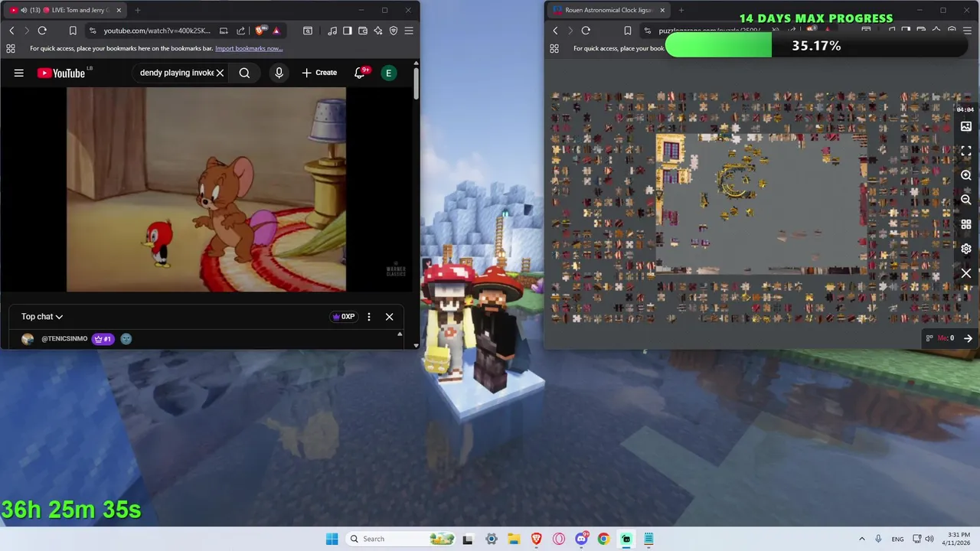The width and height of the screenshot is (980, 551).
Task: Open Windows Start button
Action: point(332,539)
